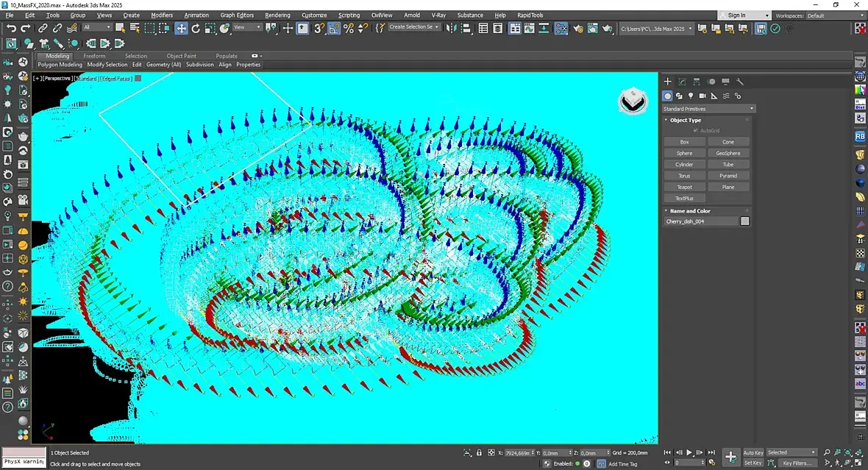
Task: Click the Pyramid primitive button
Action: coord(728,176)
